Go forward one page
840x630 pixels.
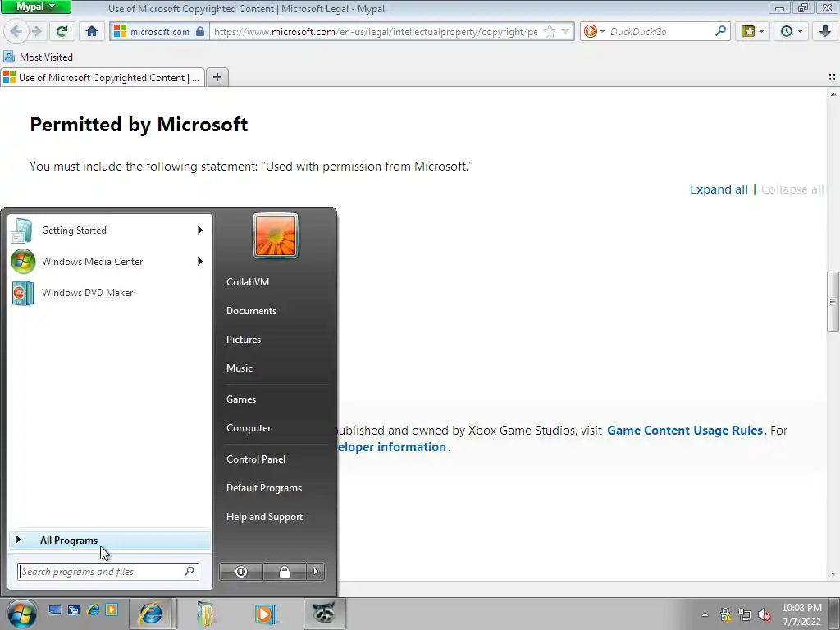[x=36, y=32]
